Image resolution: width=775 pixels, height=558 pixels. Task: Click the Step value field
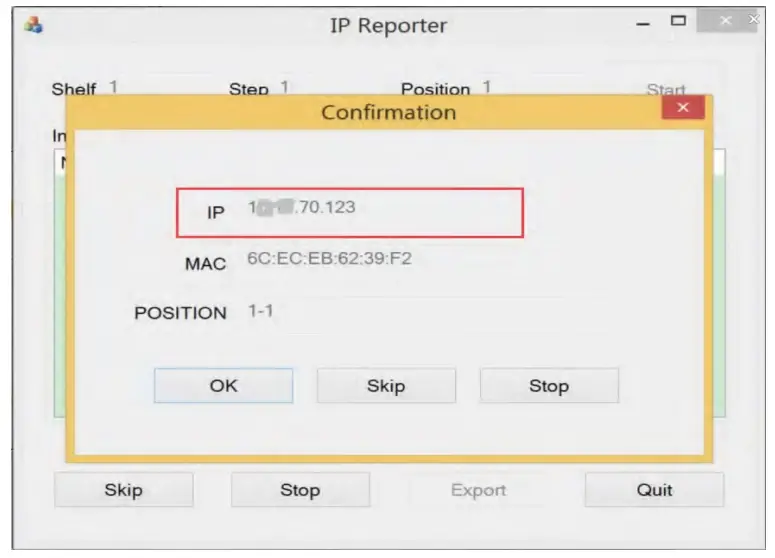pyautogui.click(x=285, y=87)
